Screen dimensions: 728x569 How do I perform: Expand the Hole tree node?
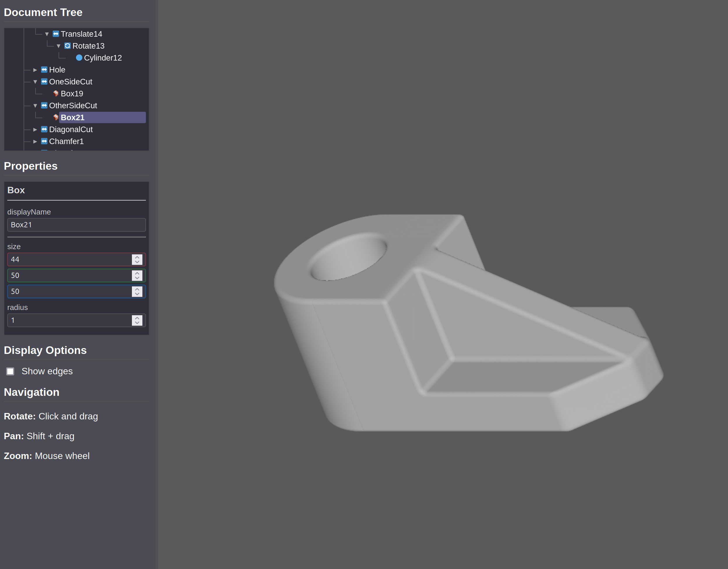pyautogui.click(x=35, y=70)
